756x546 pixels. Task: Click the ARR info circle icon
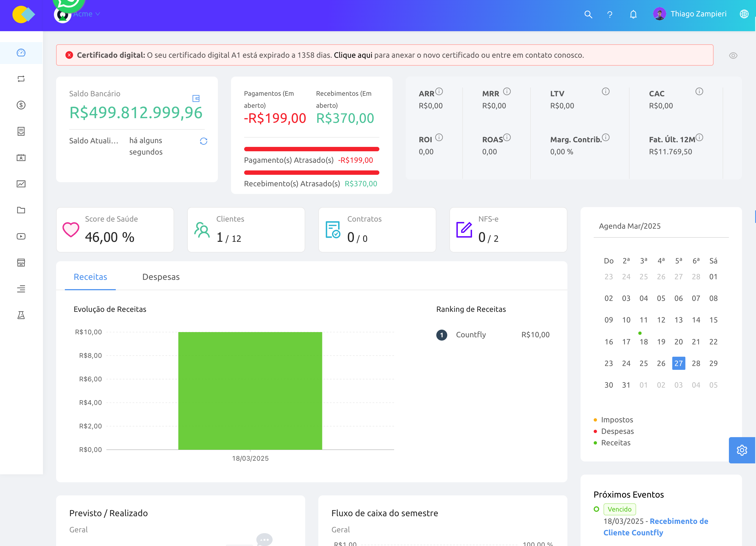439,91
